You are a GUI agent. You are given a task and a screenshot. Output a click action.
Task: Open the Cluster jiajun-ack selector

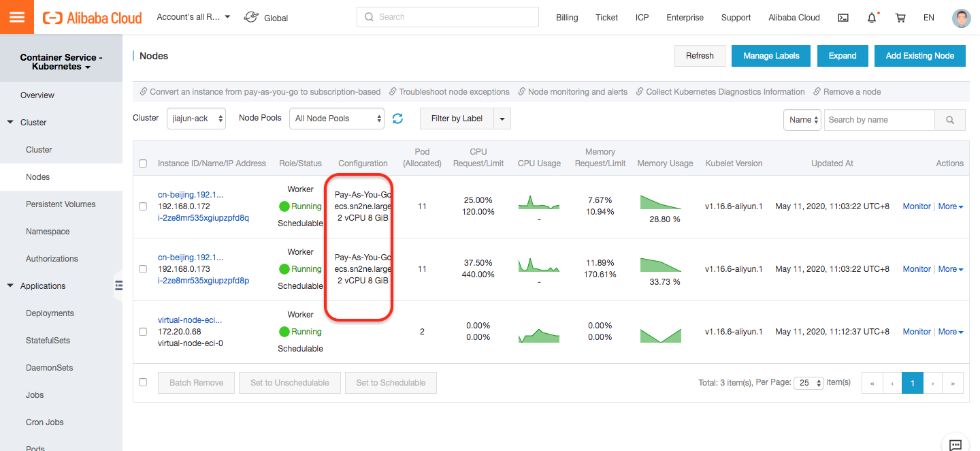click(x=196, y=119)
